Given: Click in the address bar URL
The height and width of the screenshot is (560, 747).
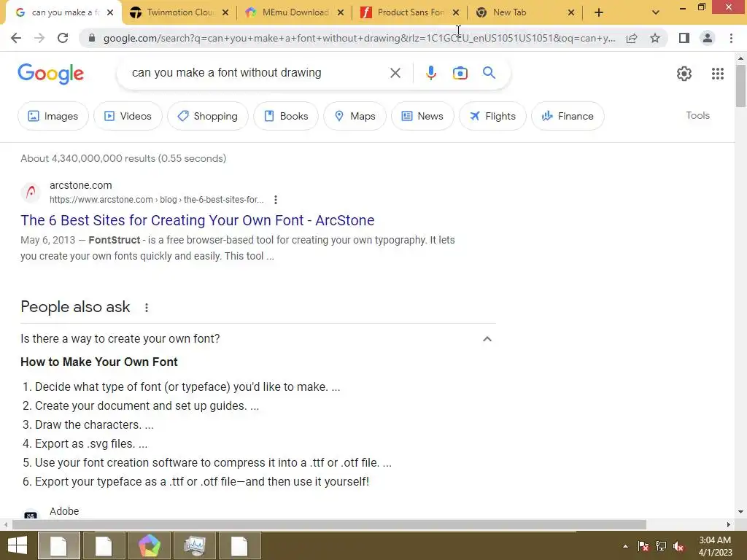Looking at the screenshot, I should [359, 38].
